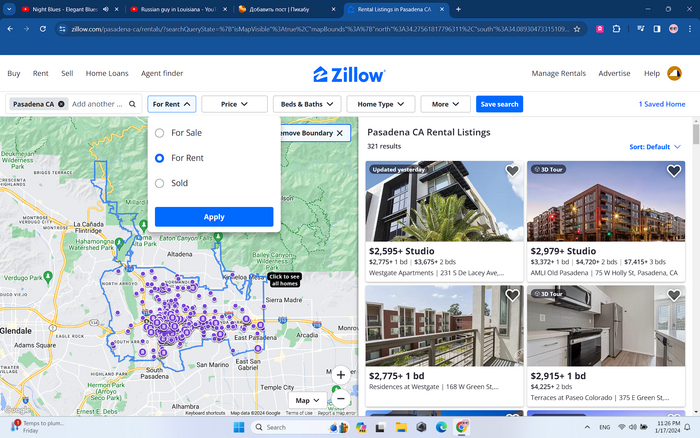Click the search magnifier icon

tap(132, 104)
